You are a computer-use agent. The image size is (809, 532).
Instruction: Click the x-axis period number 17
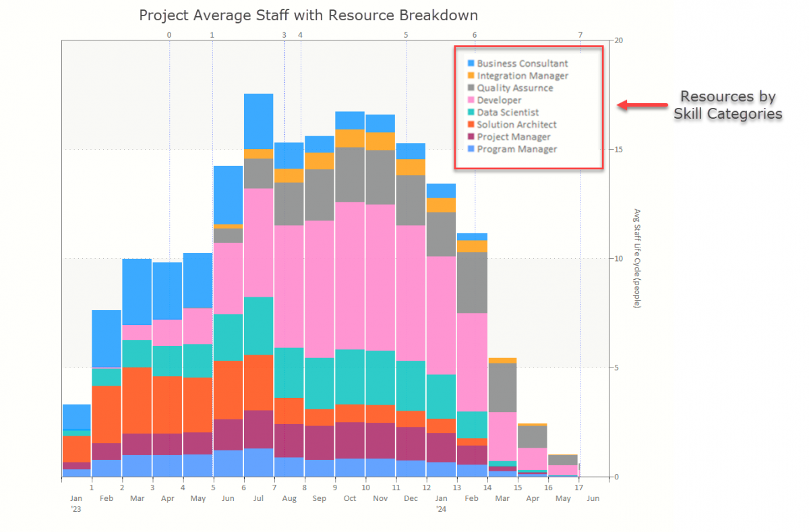[578, 487]
